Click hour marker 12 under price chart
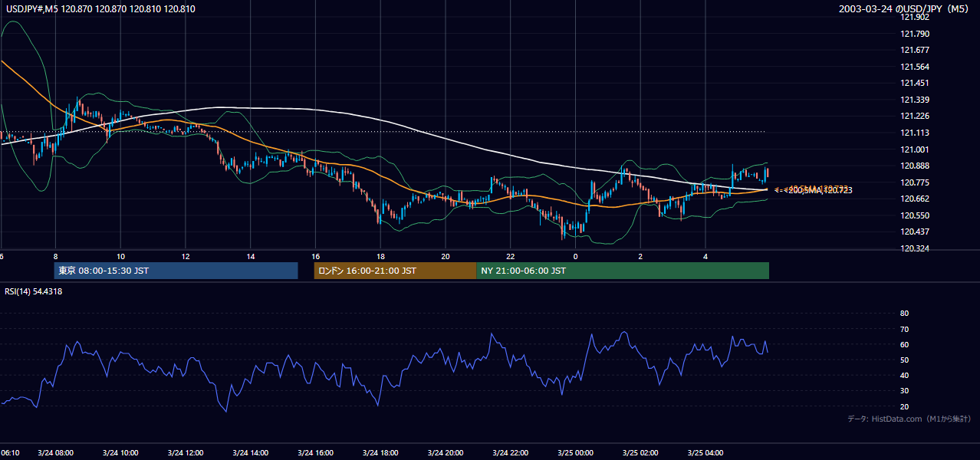The height and width of the screenshot is (460, 980). 186,257
